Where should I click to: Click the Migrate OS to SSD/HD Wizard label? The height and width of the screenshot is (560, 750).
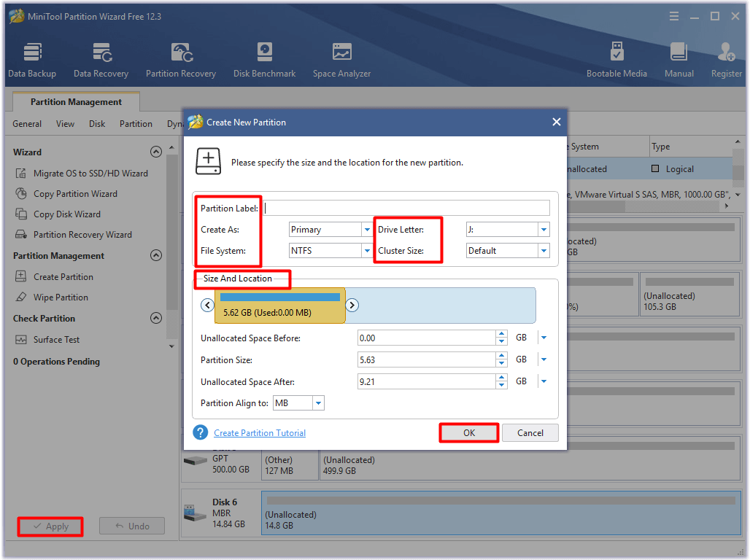coord(91,173)
